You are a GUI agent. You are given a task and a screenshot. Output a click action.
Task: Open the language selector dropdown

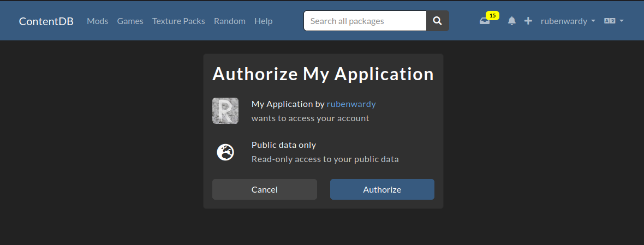613,21
